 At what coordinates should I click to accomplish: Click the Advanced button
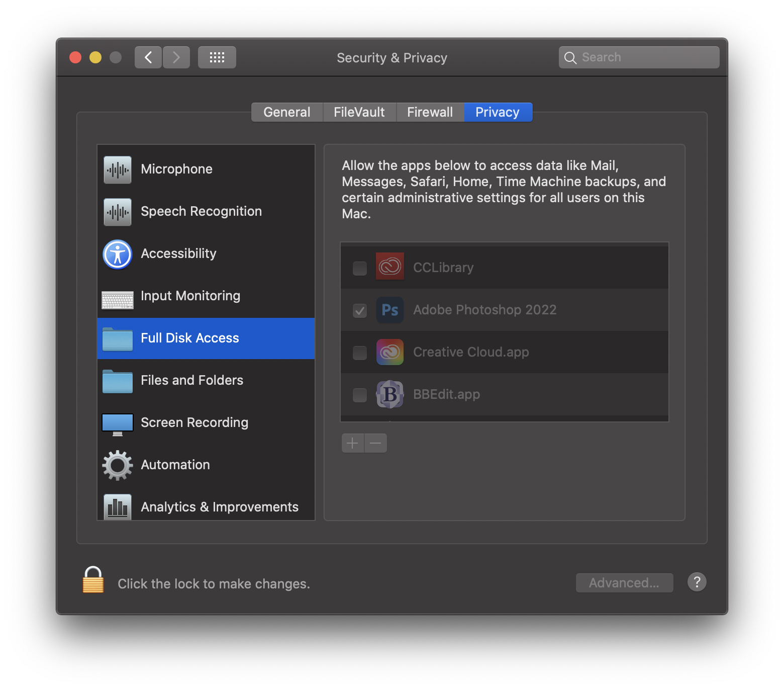tap(624, 582)
